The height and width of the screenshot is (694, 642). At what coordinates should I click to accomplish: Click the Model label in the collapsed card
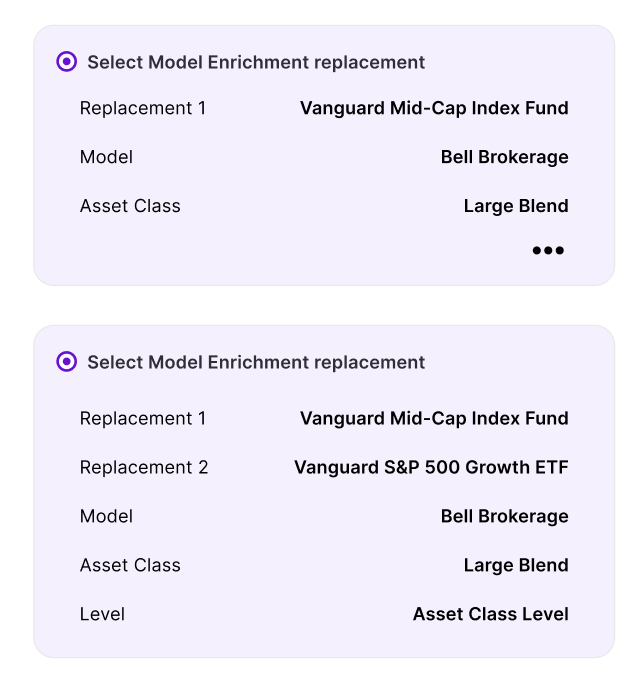point(106,157)
